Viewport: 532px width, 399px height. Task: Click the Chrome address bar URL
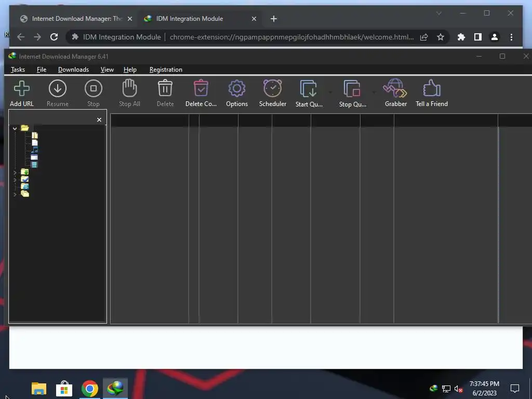(x=291, y=37)
